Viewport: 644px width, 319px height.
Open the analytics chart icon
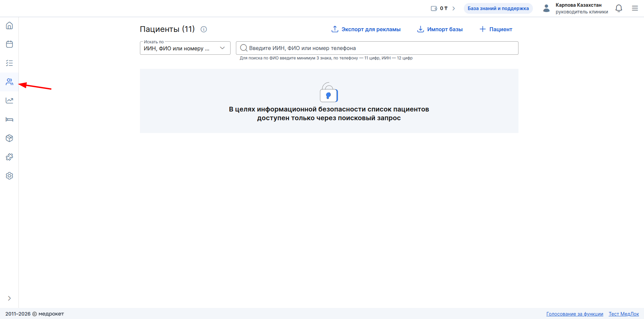tap(9, 101)
